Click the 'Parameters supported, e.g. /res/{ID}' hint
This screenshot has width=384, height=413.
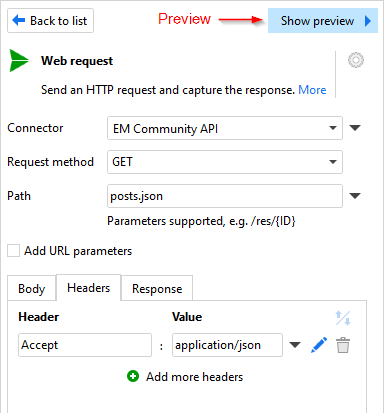coord(201,221)
